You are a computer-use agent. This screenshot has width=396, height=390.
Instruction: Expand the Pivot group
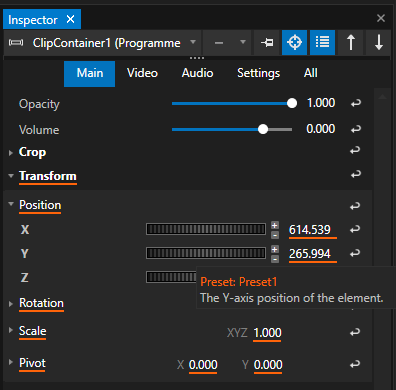pyautogui.click(x=11, y=362)
